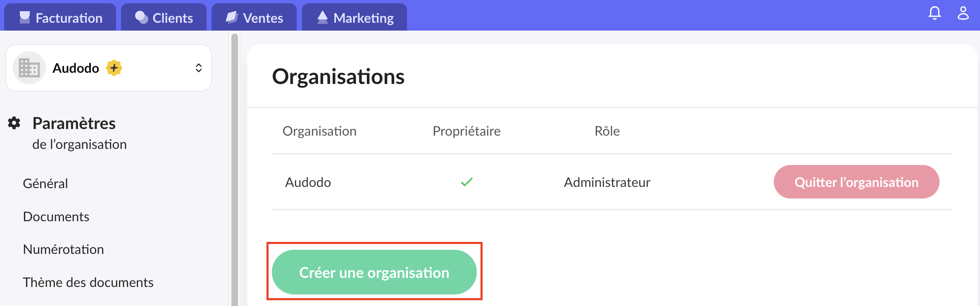Click the Facturation tab's icon
980x306 pixels.
25,17
